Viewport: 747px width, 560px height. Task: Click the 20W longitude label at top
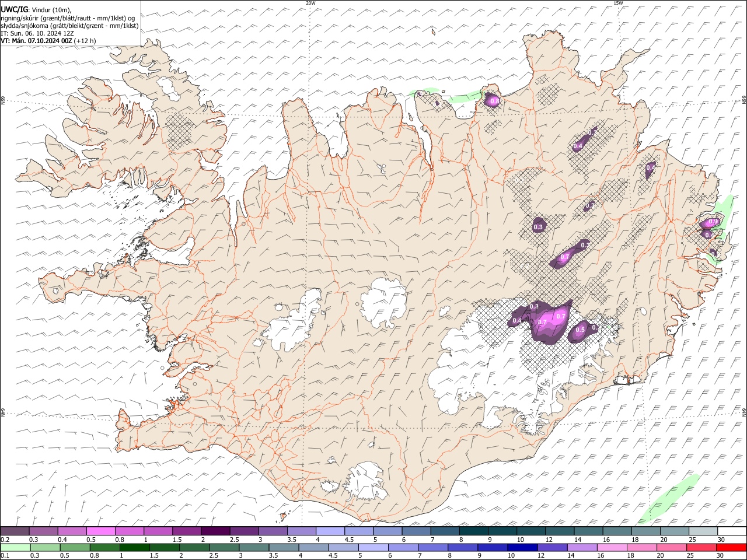pos(310,3)
